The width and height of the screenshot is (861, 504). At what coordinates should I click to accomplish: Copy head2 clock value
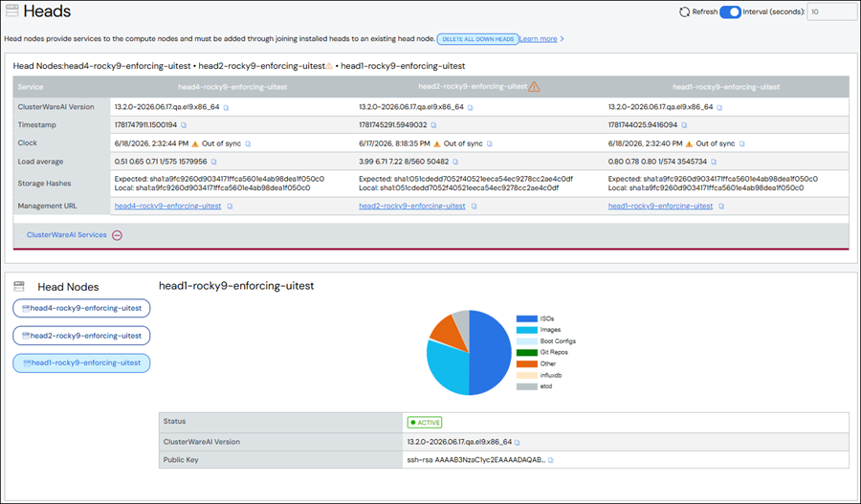point(489,143)
